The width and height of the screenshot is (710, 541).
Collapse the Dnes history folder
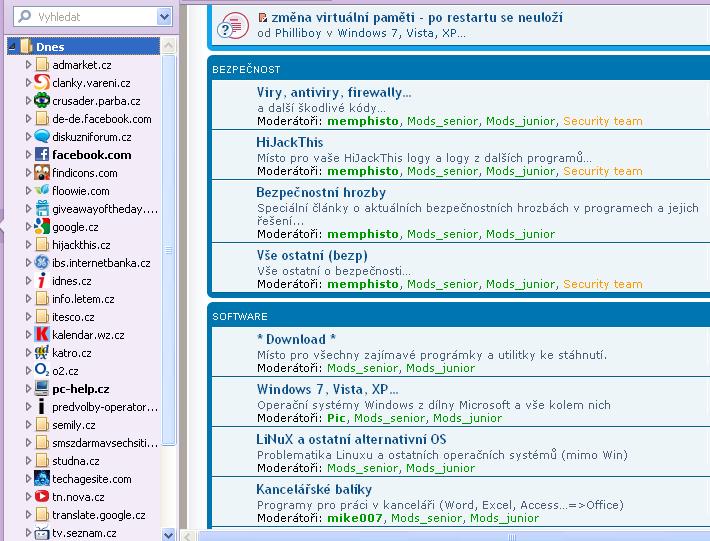click(11, 47)
